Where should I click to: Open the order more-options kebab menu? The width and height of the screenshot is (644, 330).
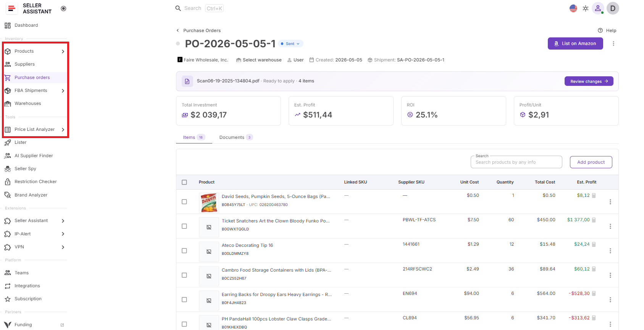click(613, 43)
